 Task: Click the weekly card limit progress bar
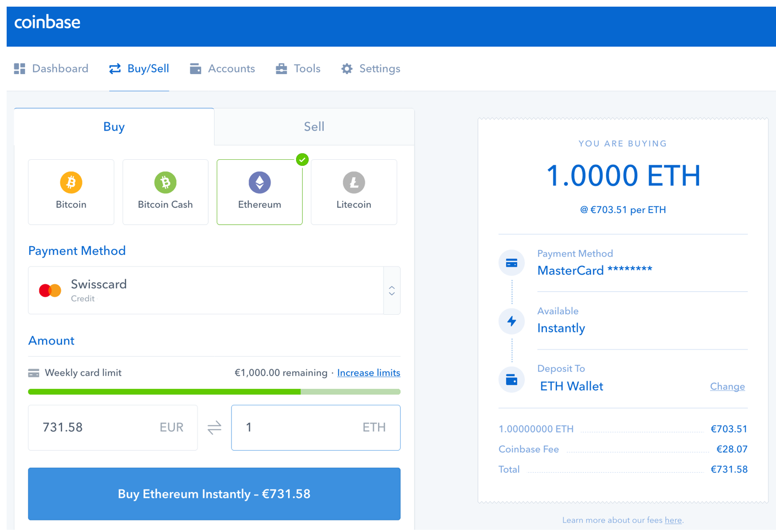click(x=214, y=392)
